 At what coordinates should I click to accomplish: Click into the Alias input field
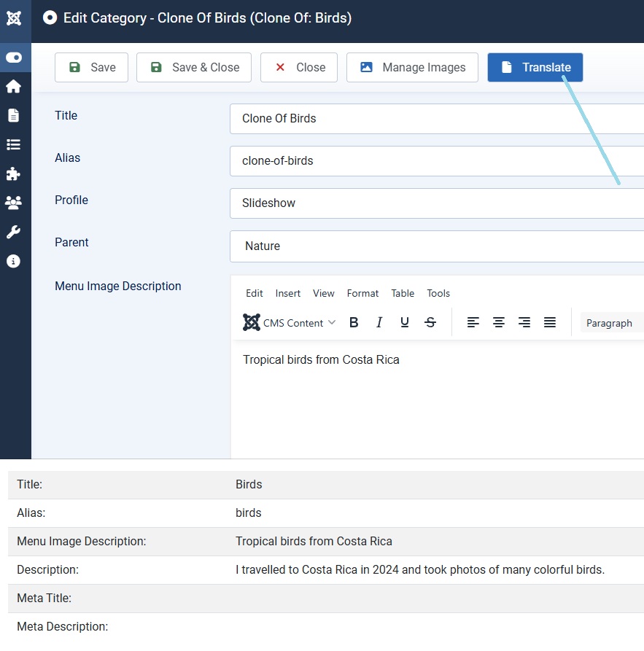point(436,161)
